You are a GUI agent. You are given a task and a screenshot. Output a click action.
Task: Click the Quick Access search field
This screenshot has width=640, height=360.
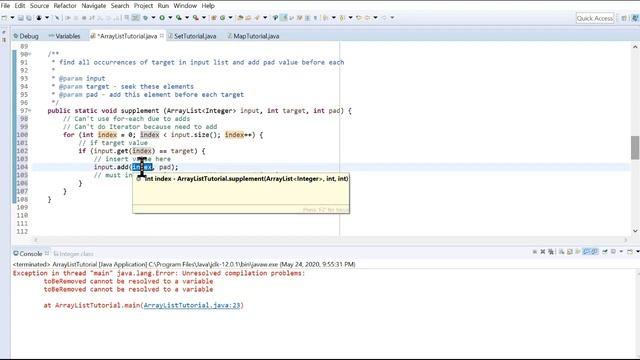click(595, 18)
